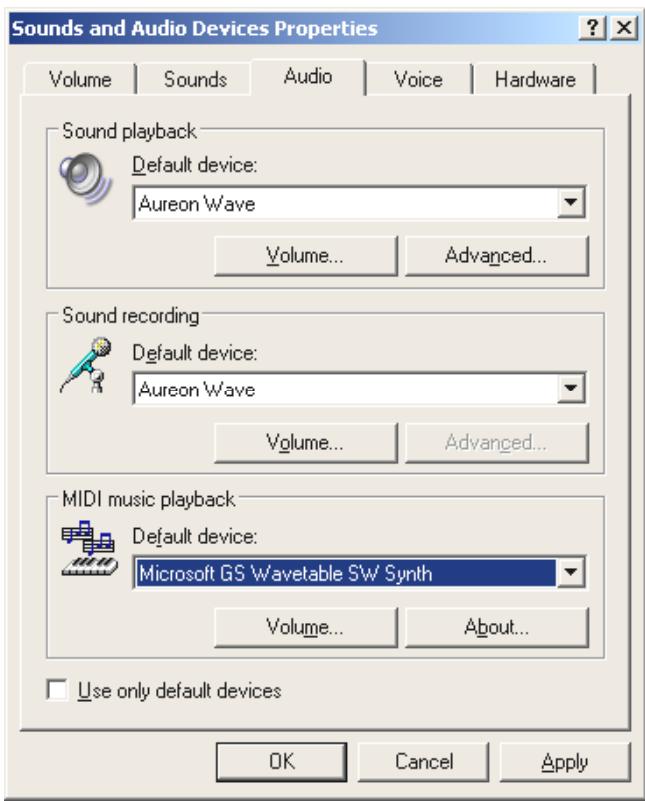
Task: Switch to the Sounds tab
Action: pyautogui.click(x=195, y=79)
